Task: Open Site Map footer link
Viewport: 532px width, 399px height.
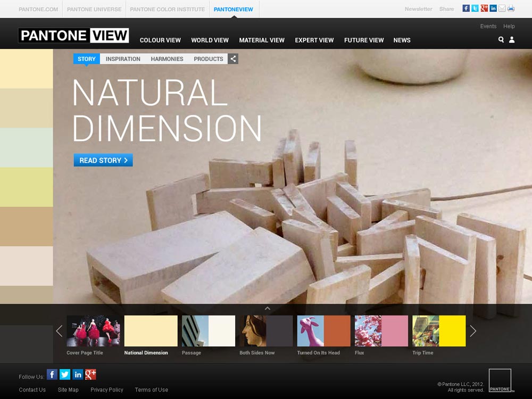Action: point(68,389)
